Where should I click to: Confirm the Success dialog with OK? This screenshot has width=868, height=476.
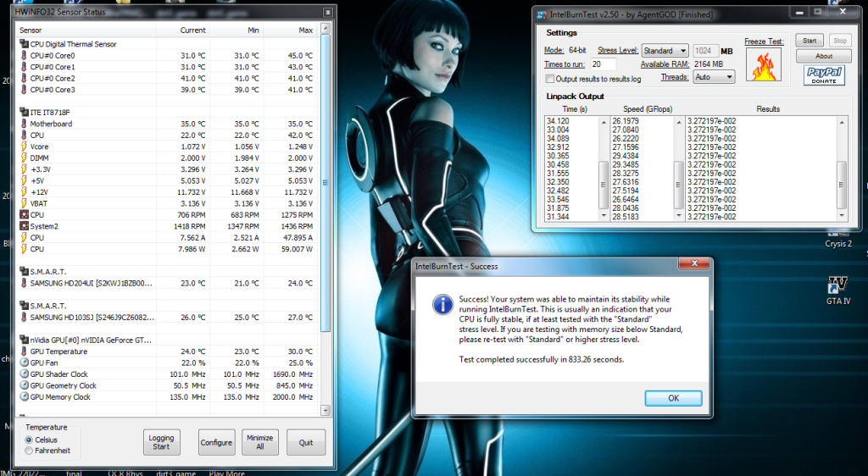pos(673,398)
